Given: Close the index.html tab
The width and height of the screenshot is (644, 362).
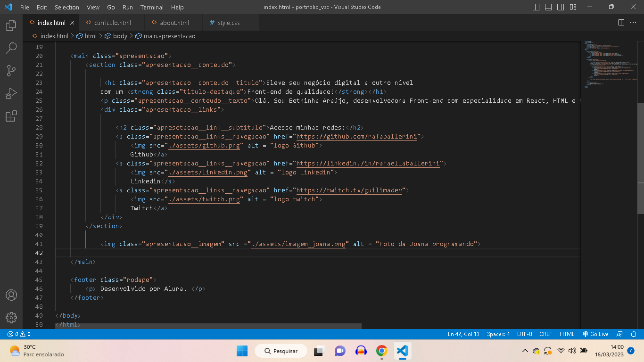Looking at the screenshot, I should [x=72, y=23].
